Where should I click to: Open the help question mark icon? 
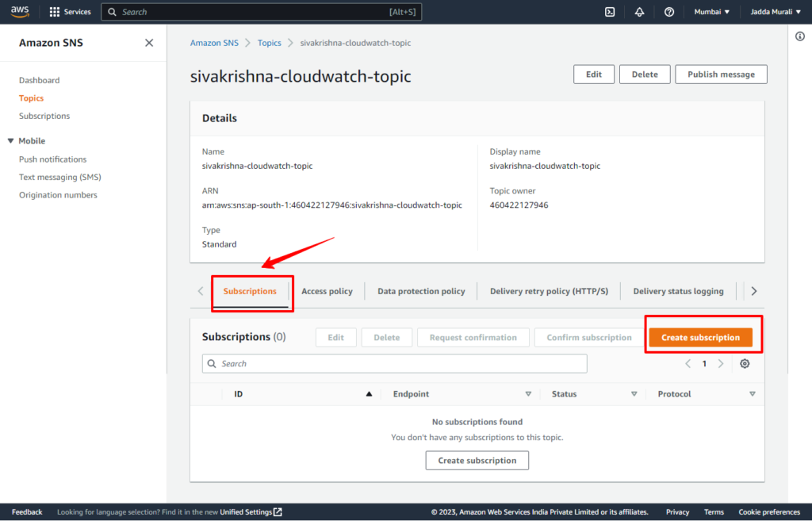pos(669,11)
